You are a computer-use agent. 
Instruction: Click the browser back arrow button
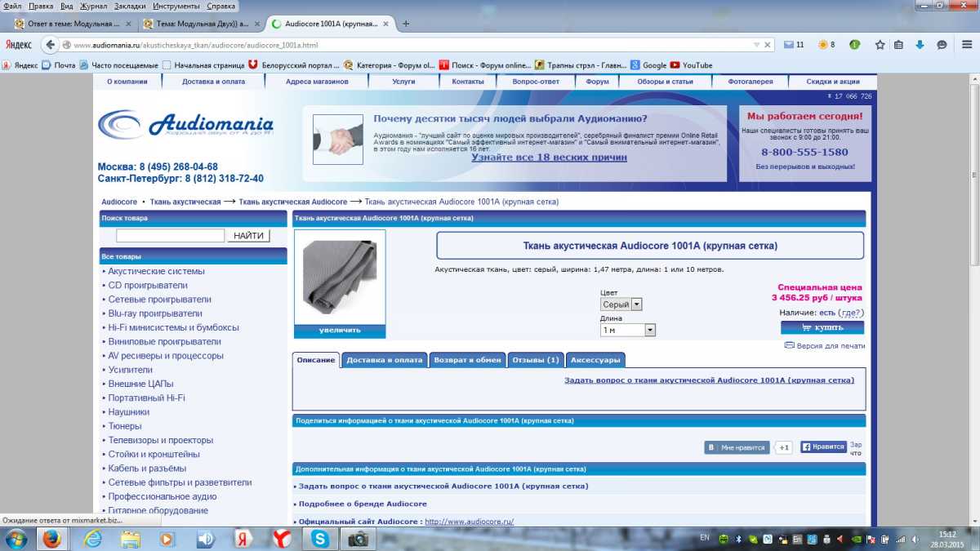coord(51,45)
